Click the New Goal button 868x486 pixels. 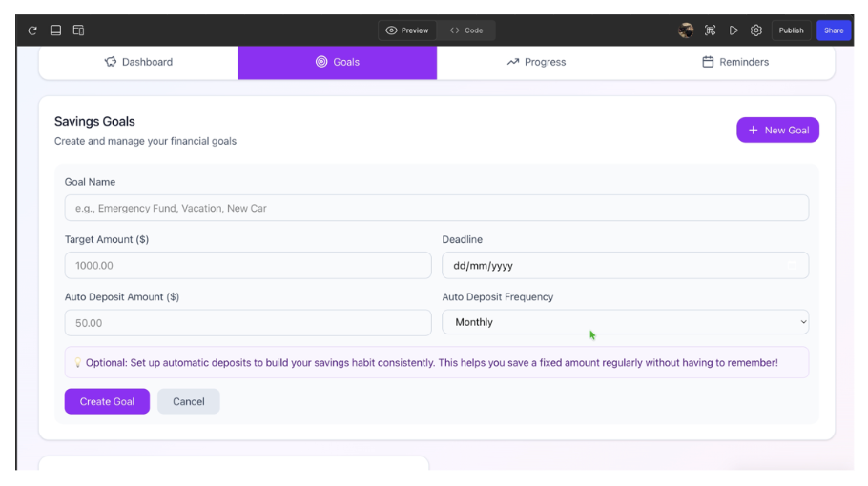[777, 131]
